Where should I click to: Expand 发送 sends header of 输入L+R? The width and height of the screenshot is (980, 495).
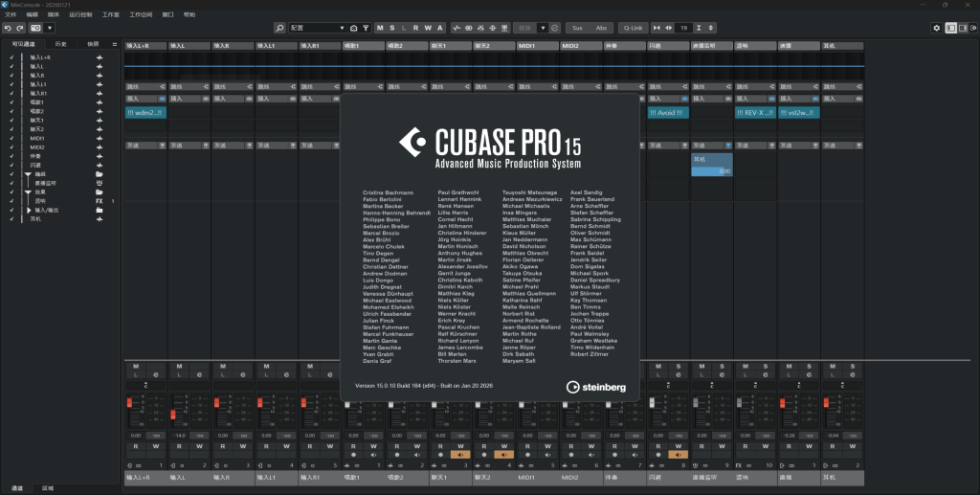click(145, 145)
